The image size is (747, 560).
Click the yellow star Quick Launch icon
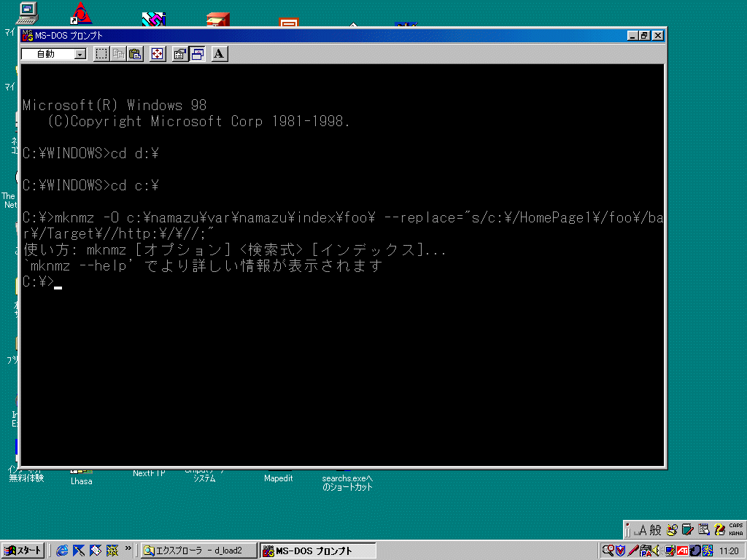[x=112, y=551]
